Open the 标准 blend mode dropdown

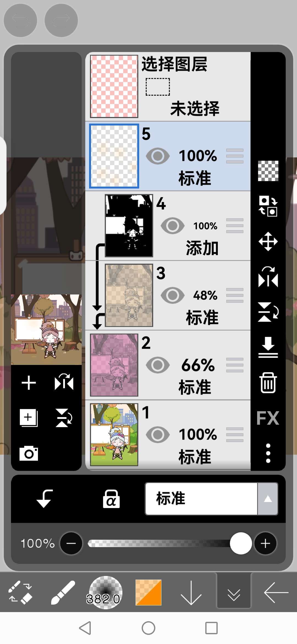click(211, 499)
